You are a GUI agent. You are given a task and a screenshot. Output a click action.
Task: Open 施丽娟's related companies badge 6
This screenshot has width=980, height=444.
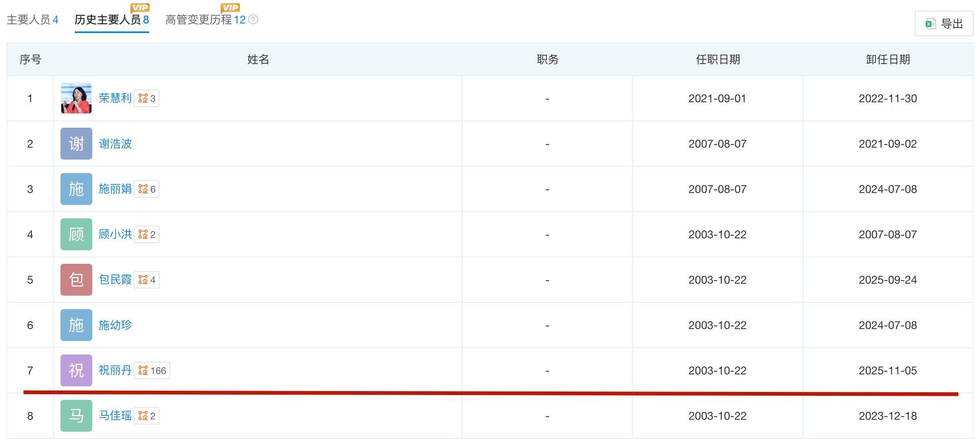[x=146, y=189]
